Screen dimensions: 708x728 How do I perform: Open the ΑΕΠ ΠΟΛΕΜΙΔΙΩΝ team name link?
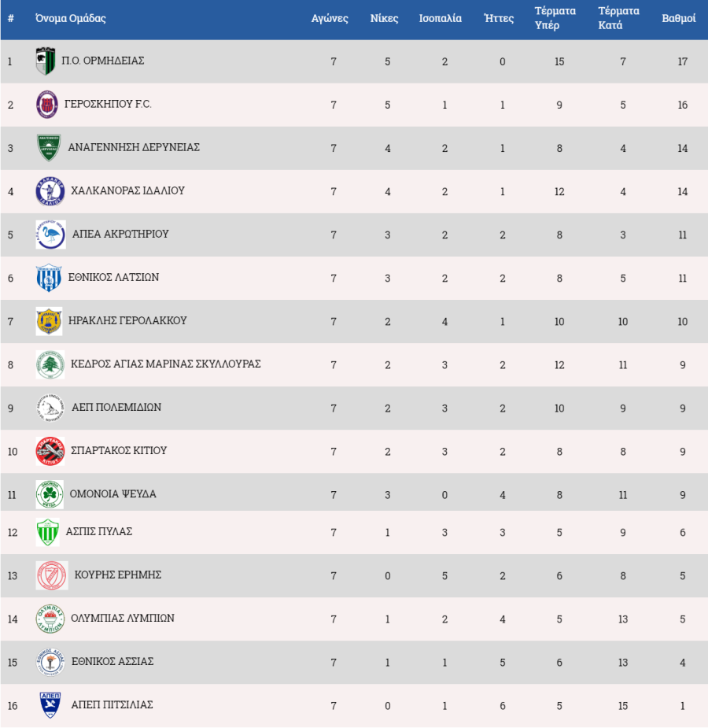116,407
